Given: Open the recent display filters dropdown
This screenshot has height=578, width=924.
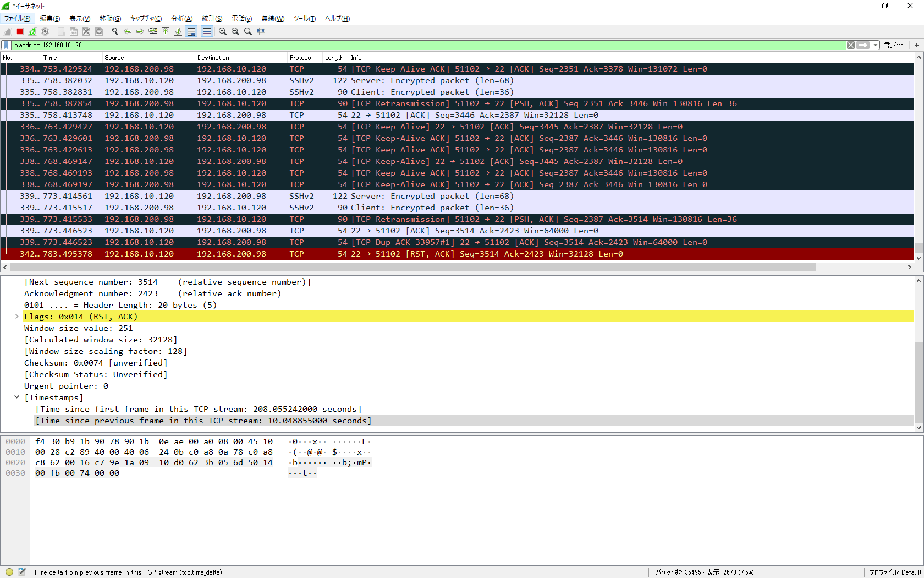Looking at the screenshot, I should point(876,45).
